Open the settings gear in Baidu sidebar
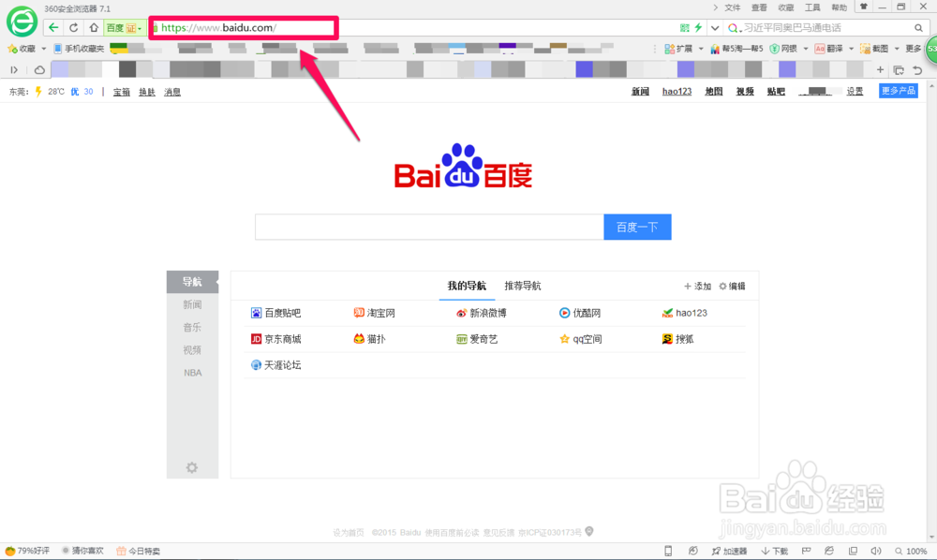Image resolution: width=937 pixels, height=560 pixels. [x=192, y=467]
